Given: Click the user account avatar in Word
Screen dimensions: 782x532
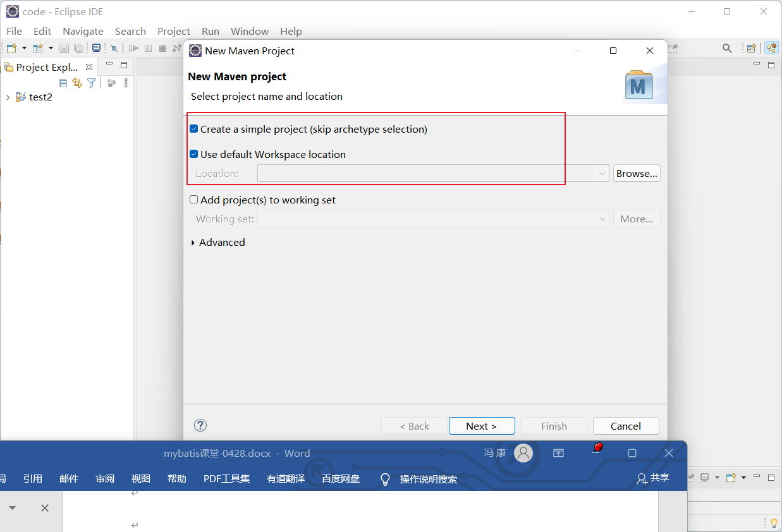Looking at the screenshot, I should pos(523,452).
